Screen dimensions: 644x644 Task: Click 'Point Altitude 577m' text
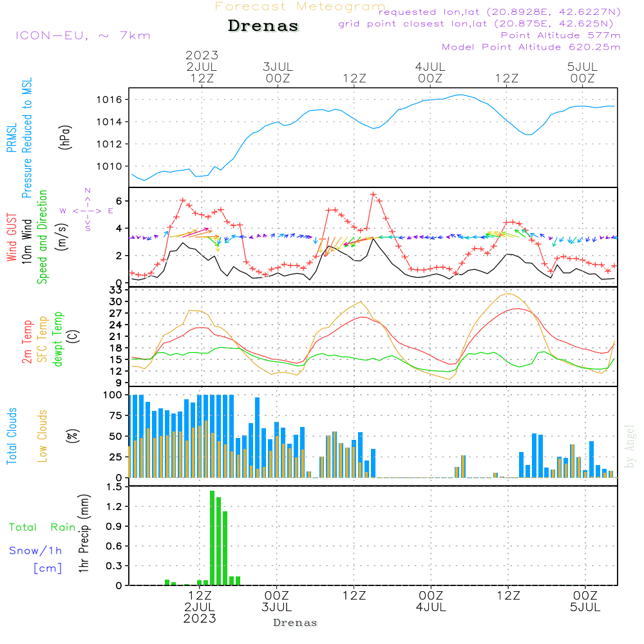coord(561,35)
